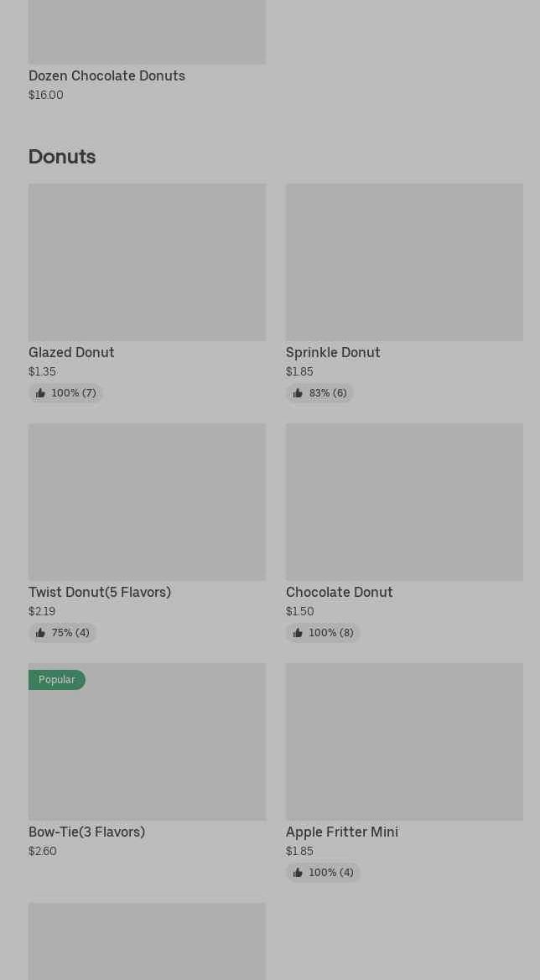The width and height of the screenshot is (540, 980).
Task: Click the 100% (8) rating pill
Action: click(x=323, y=633)
